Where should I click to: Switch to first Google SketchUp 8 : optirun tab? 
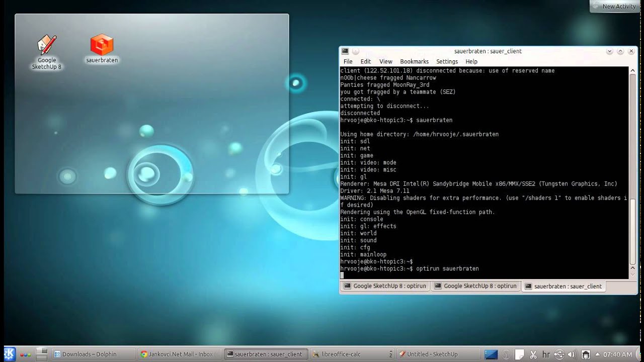pos(385,286)
